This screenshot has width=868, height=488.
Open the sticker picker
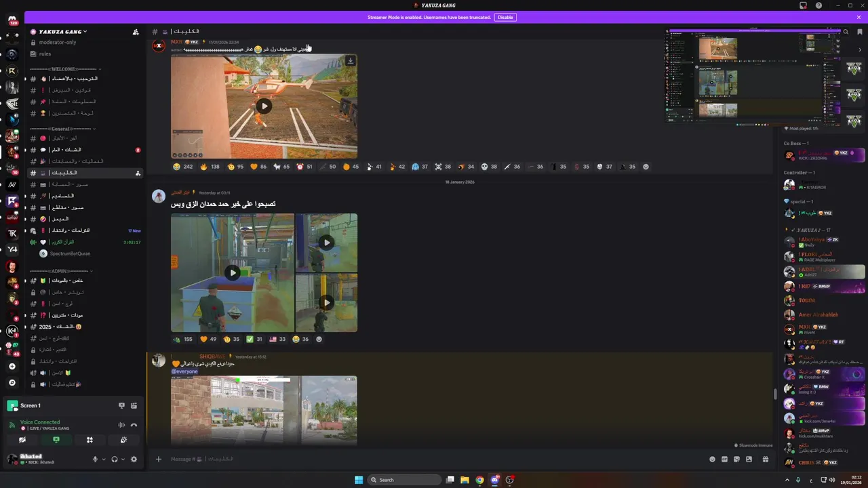tap(736, 459)
